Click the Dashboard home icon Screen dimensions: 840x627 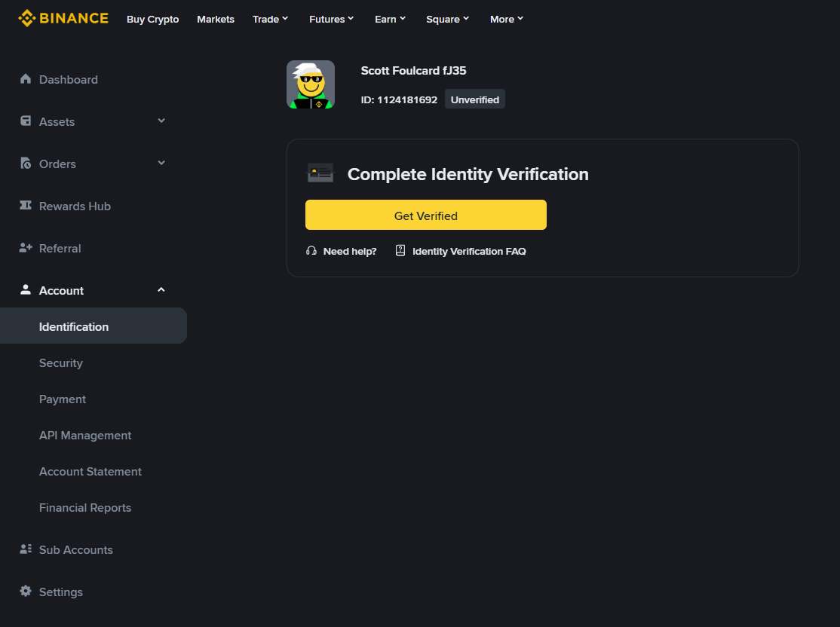point(26,79)
